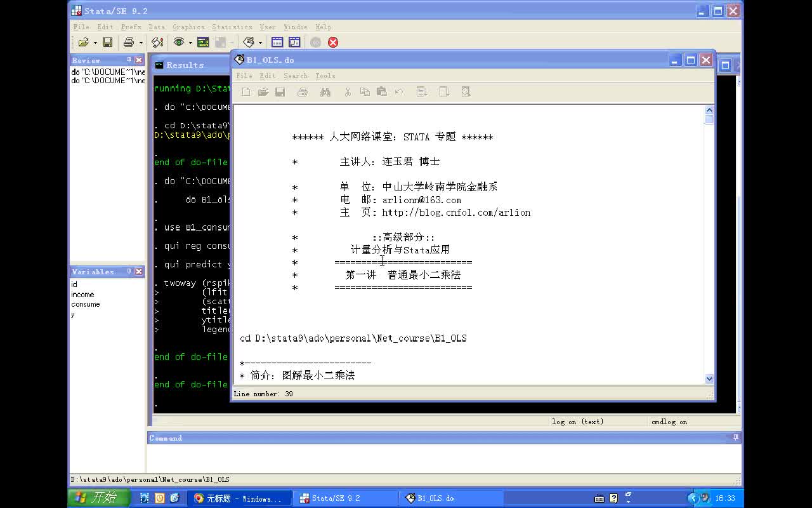Image resolution: width=812 pixels, height=508 pixels.
Task: Save the do-file using editor's floppy icon
Action: click(x=280, y=92)
